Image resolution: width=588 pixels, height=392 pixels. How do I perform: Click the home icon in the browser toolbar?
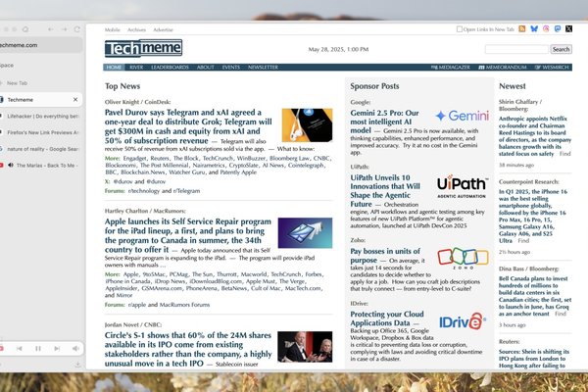pyautogui.click(x=25, y=29)
